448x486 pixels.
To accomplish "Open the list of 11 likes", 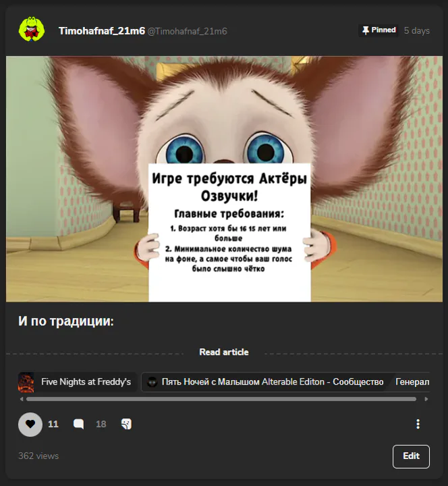I will tap(53, 424).
